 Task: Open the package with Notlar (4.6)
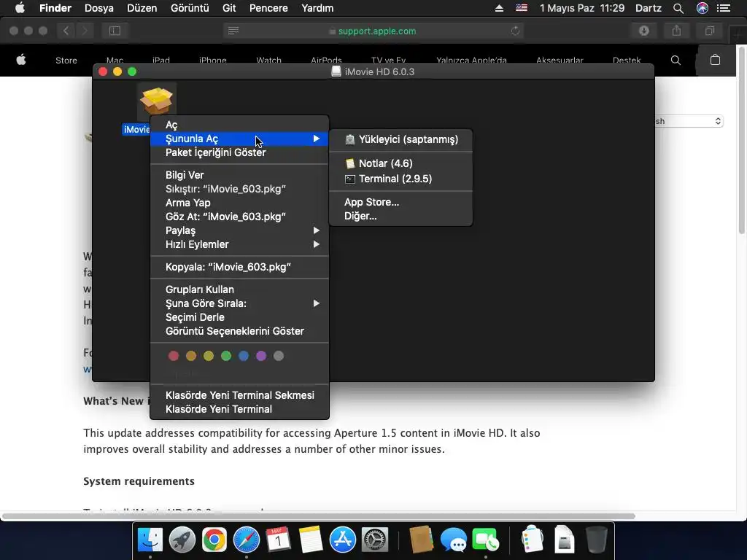(x=400, y=163)
